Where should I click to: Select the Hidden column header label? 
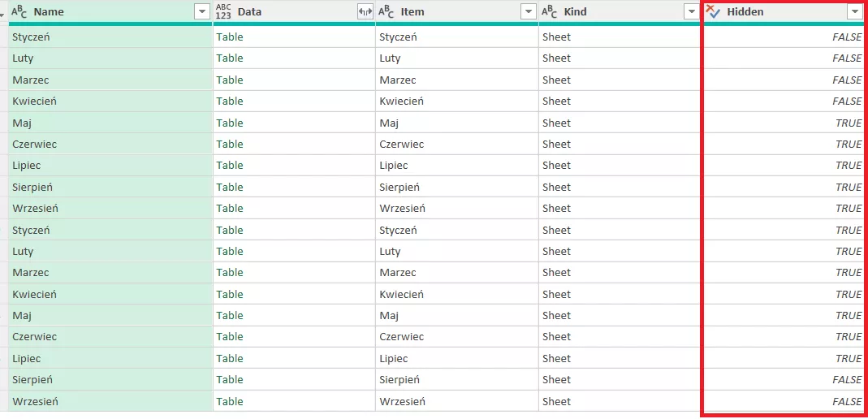tap(745, 12)
